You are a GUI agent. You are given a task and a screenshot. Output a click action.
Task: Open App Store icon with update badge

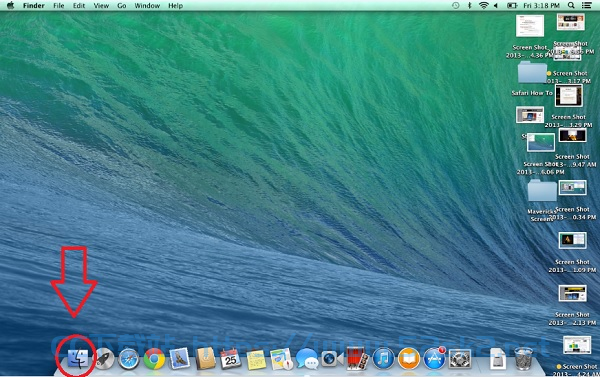coord(434,359)
